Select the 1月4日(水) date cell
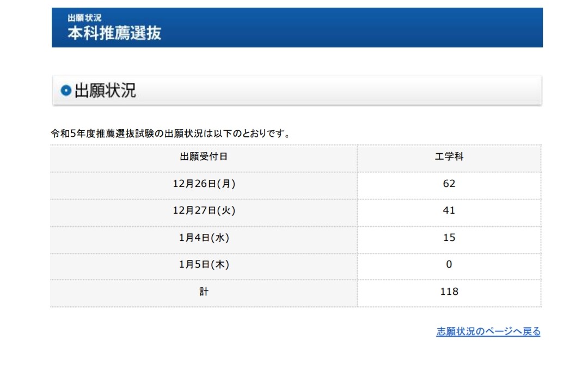Screen dimensions: 588x369 204,240
